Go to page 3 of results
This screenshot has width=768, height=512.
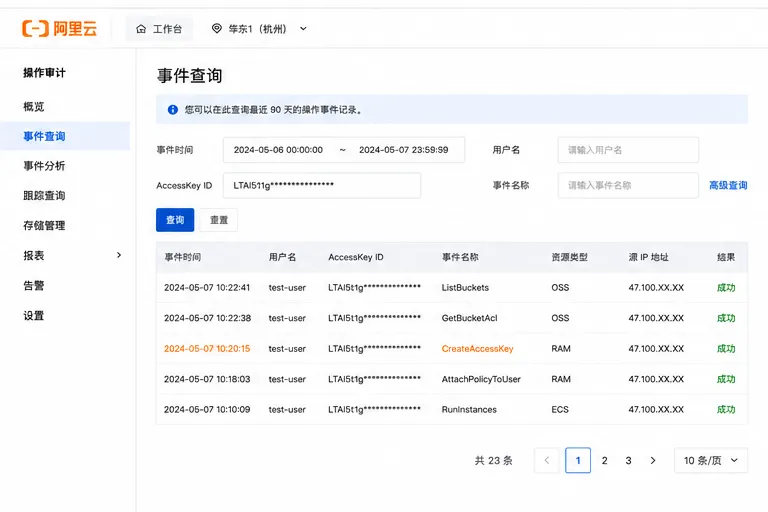click(x=628, y=461)
